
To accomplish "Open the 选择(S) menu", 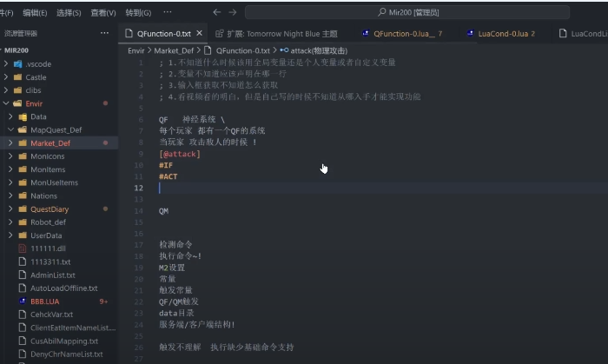I will coord(69,13).
